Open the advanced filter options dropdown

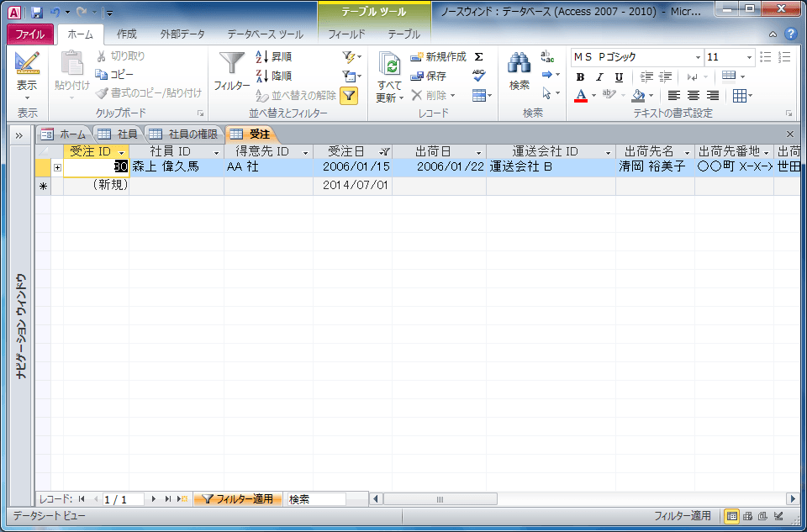coord(352,76)
